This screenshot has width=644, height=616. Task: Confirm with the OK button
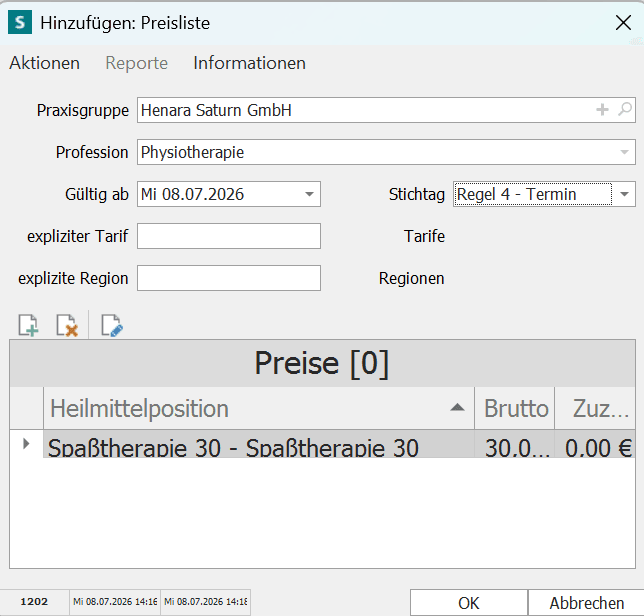point(469,603)
